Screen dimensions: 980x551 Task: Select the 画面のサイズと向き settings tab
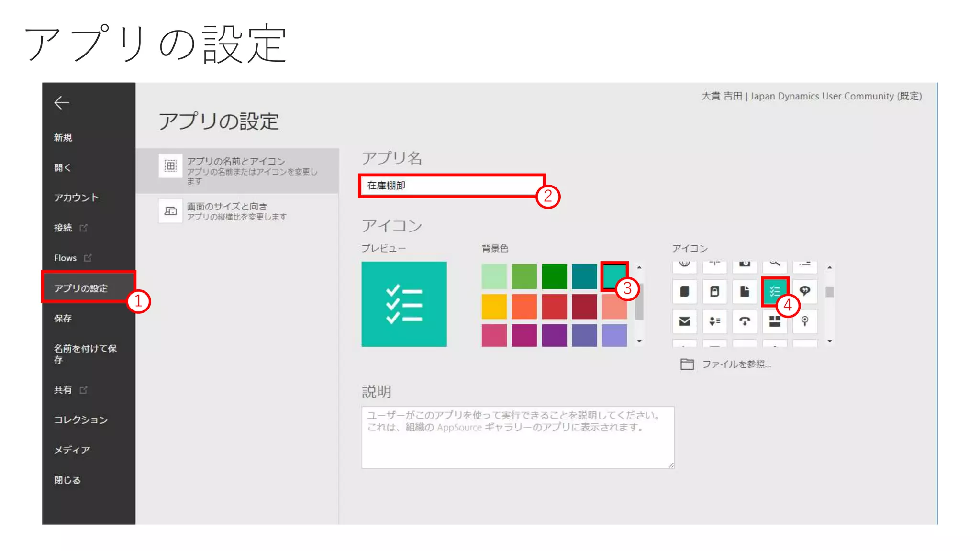click(237, 211)
